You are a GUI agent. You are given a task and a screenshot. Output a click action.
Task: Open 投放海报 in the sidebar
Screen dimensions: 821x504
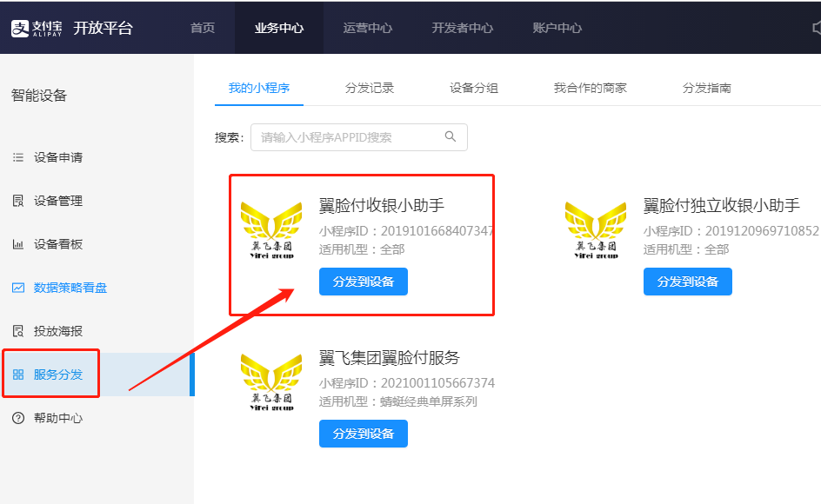click(58, 331)
